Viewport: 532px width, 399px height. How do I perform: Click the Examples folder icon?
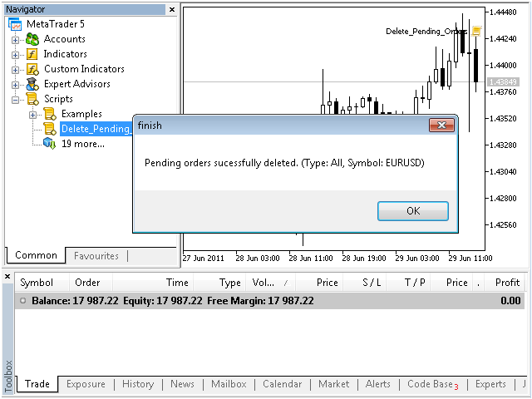pos(50,114)
